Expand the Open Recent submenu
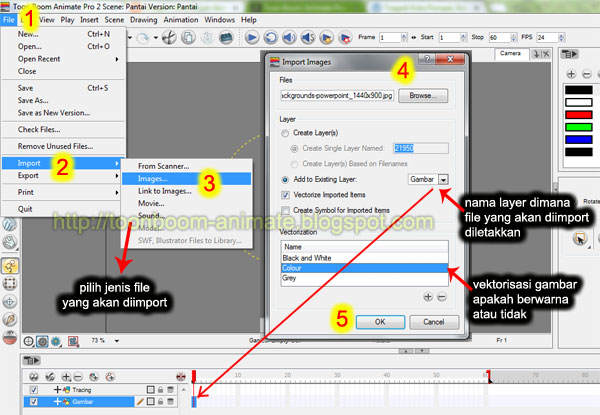 (117, 59)
